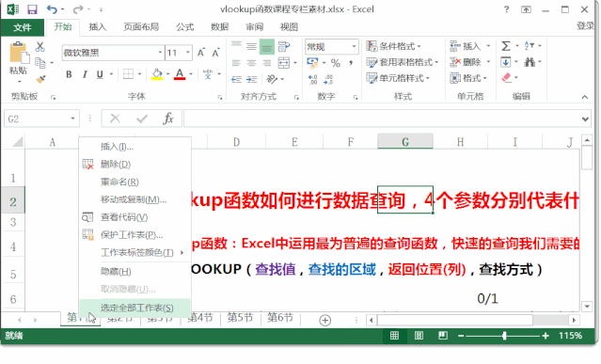Align text left

point(236,63)
